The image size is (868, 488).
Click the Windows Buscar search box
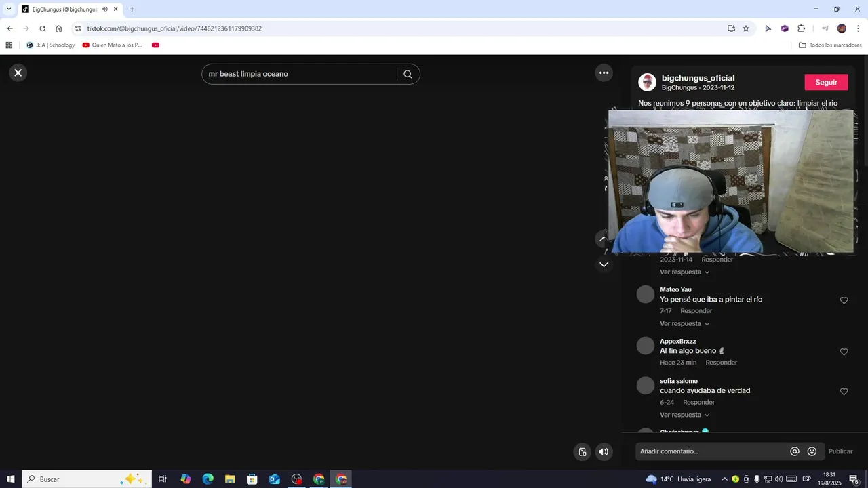point(86,479)
